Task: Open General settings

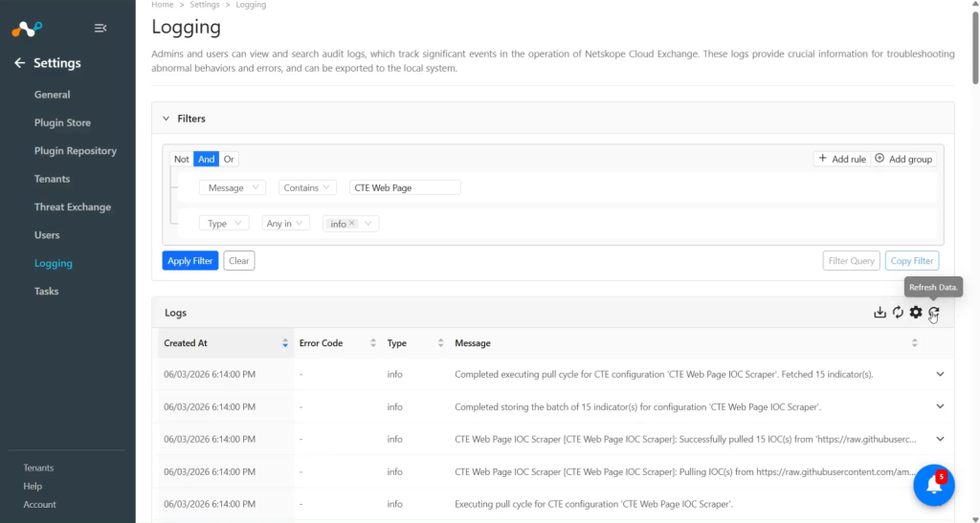Action: coord(52,95)
